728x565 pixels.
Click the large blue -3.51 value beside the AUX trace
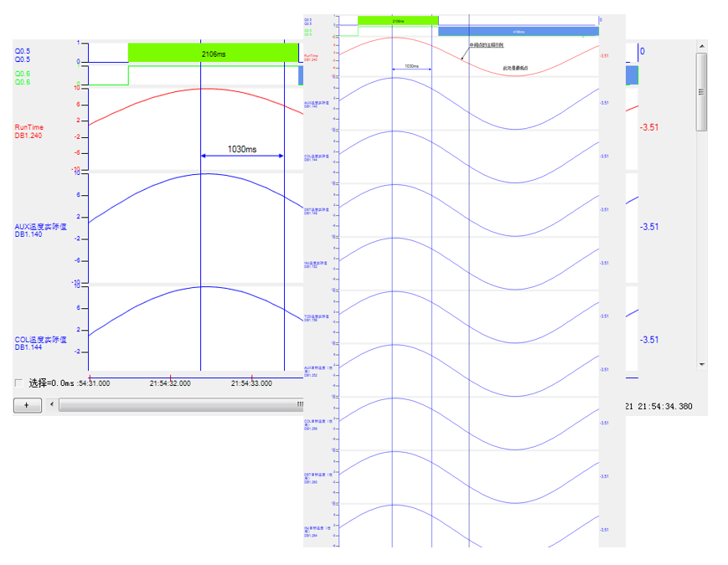649,227
